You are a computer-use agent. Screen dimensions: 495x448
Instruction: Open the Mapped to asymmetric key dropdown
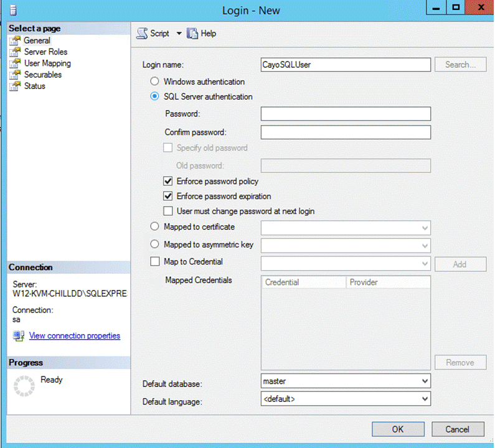(425, 245)
